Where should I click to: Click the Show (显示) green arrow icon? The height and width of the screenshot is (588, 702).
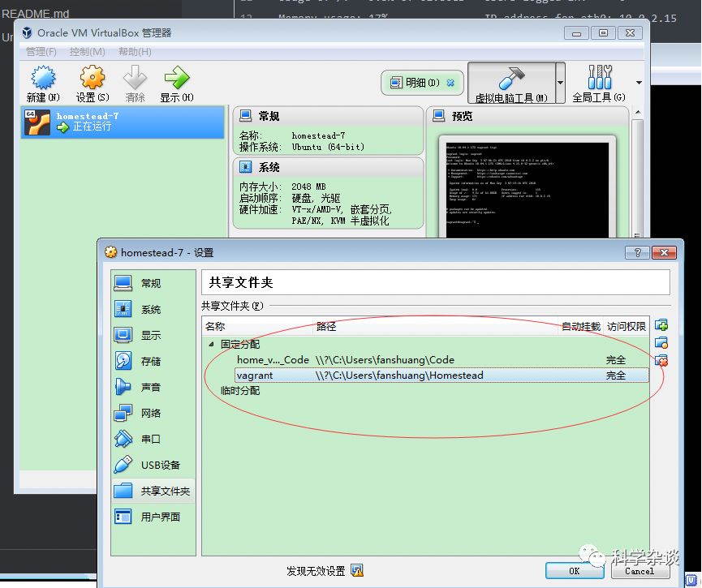177,84
